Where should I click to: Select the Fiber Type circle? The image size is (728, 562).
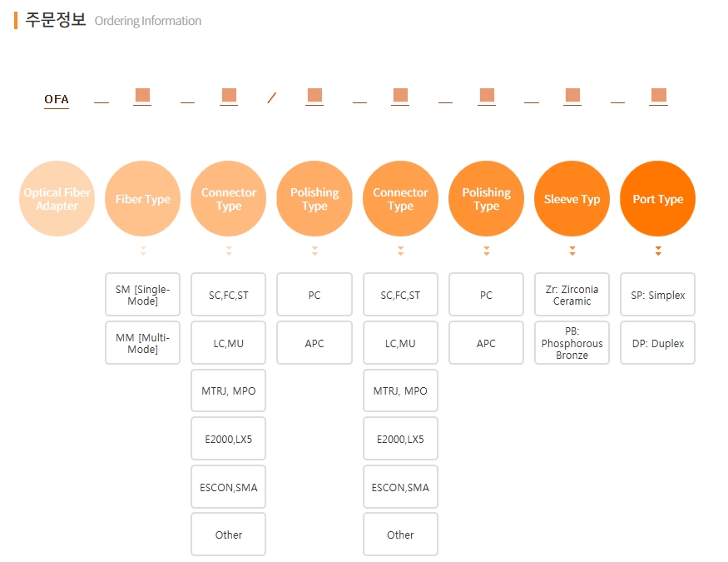(142, 199)
